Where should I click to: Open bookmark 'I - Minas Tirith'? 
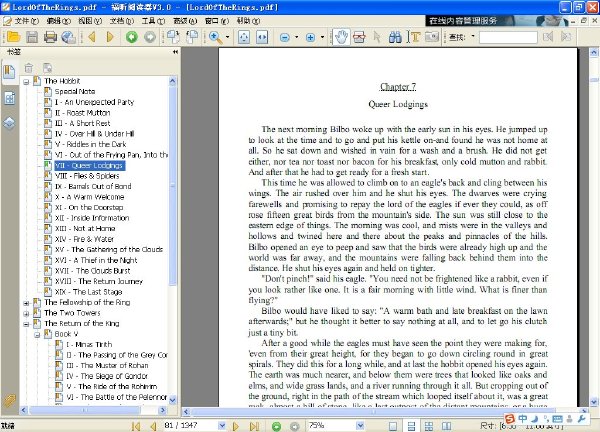pos(89,344)
